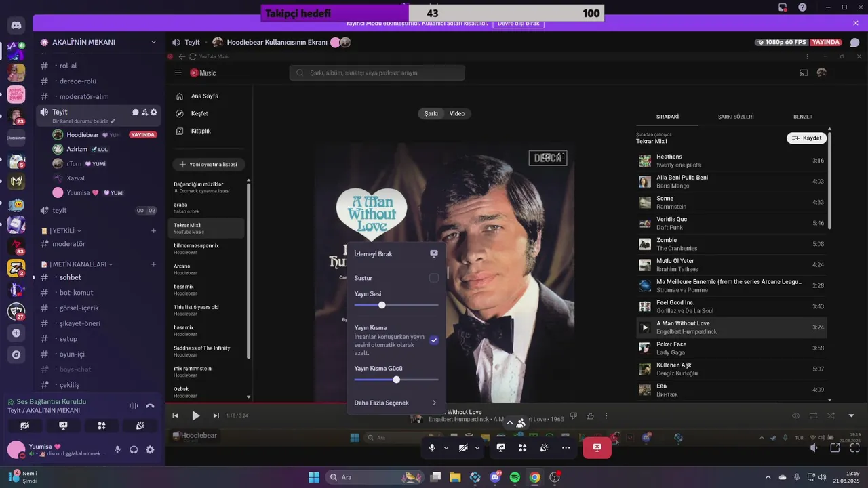Select İzlemeyi Bırak menu entry
The height and width of the screenshot is (488, 868).
click(x=396, y=253)
